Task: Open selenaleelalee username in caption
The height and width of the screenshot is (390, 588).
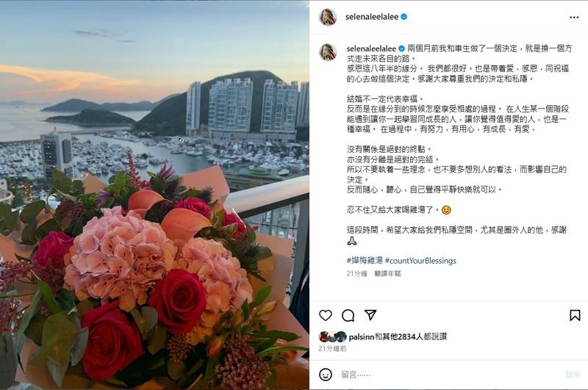Action: (x=371, y=48)
